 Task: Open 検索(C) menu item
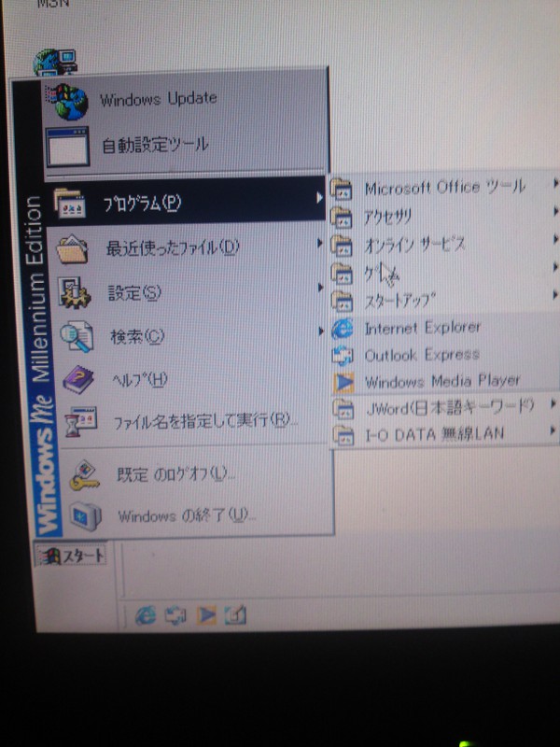189,336
